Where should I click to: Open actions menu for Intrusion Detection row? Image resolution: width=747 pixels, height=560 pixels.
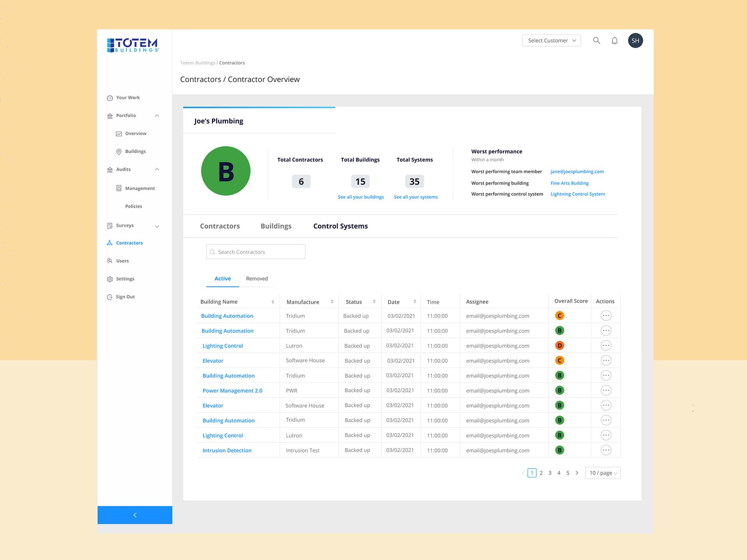606,450
